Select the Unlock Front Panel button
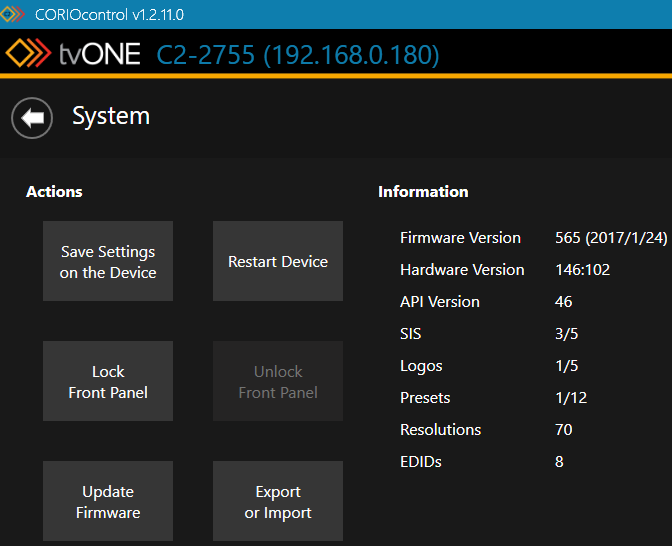 tap(278, 381)
